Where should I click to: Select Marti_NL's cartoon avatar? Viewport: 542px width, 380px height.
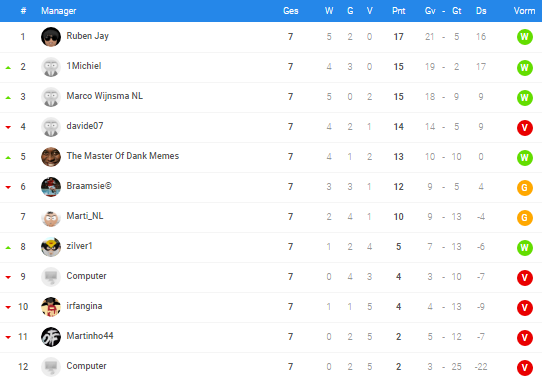pos(51,217)
